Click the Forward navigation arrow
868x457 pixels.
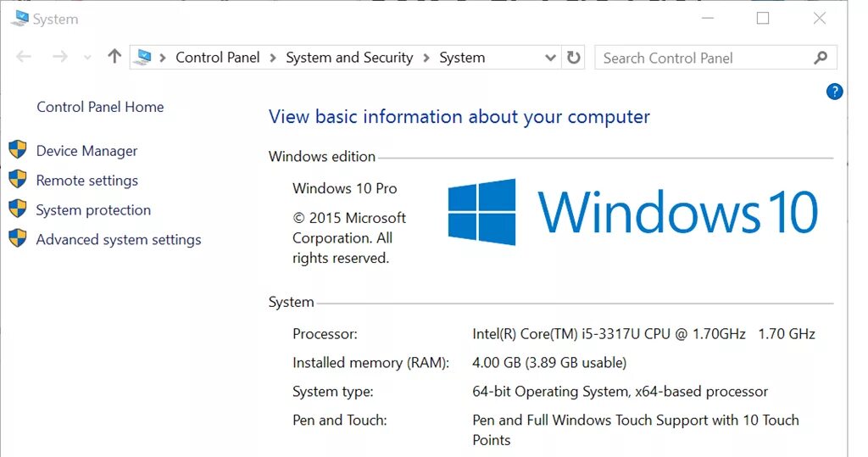click(x=59, y=58)
